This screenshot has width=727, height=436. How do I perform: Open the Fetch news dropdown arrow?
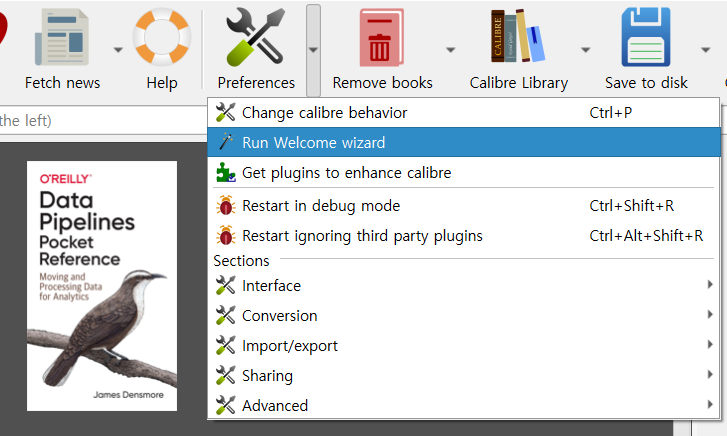click(118, 50)
